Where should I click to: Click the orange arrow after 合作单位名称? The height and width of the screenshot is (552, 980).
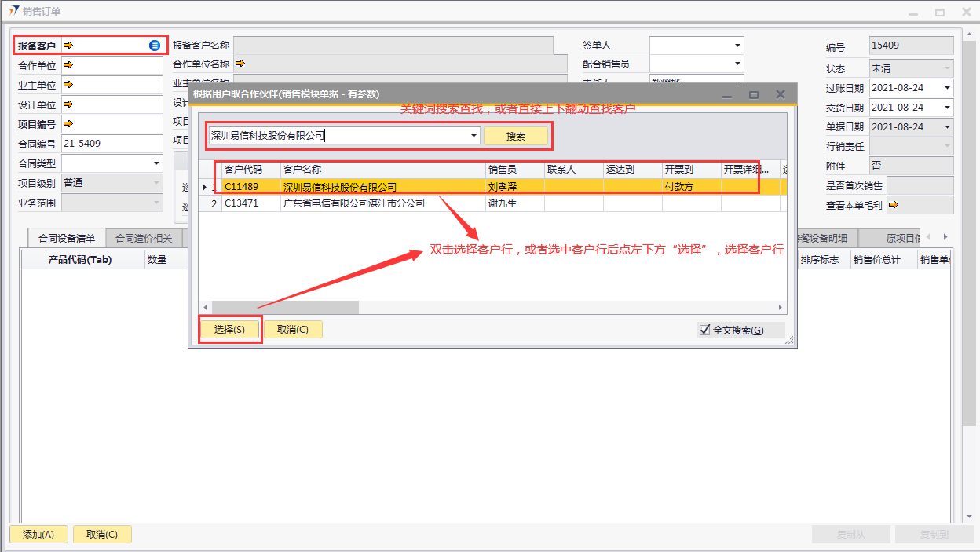(240, 64)
